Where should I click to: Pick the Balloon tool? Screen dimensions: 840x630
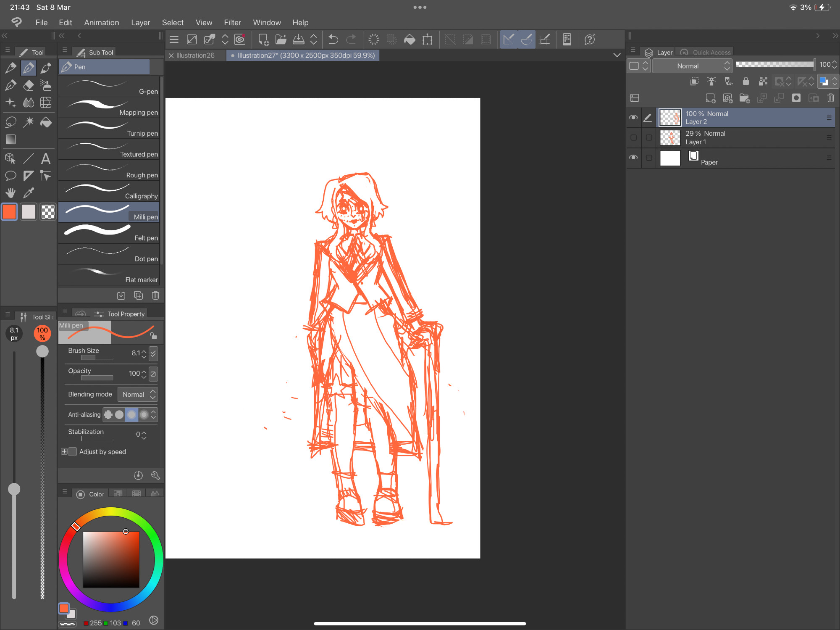click(x=10, y=176)
